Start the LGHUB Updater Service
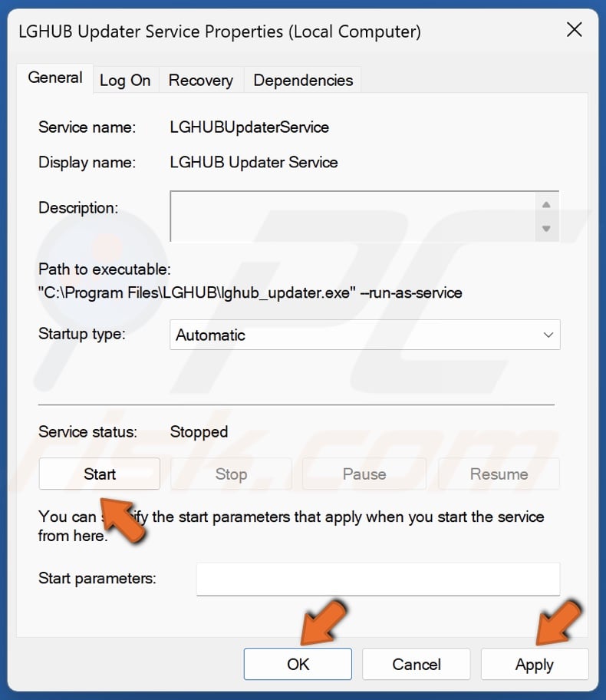Screen dimensions: 606x700 99,474
